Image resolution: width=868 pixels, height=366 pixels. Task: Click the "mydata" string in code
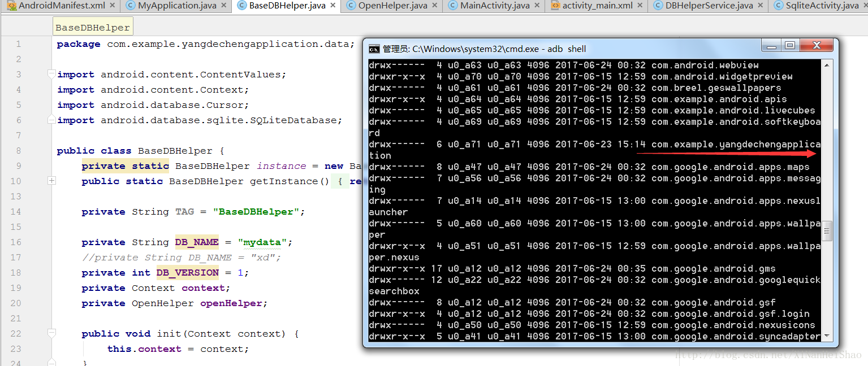pos(262,242)
